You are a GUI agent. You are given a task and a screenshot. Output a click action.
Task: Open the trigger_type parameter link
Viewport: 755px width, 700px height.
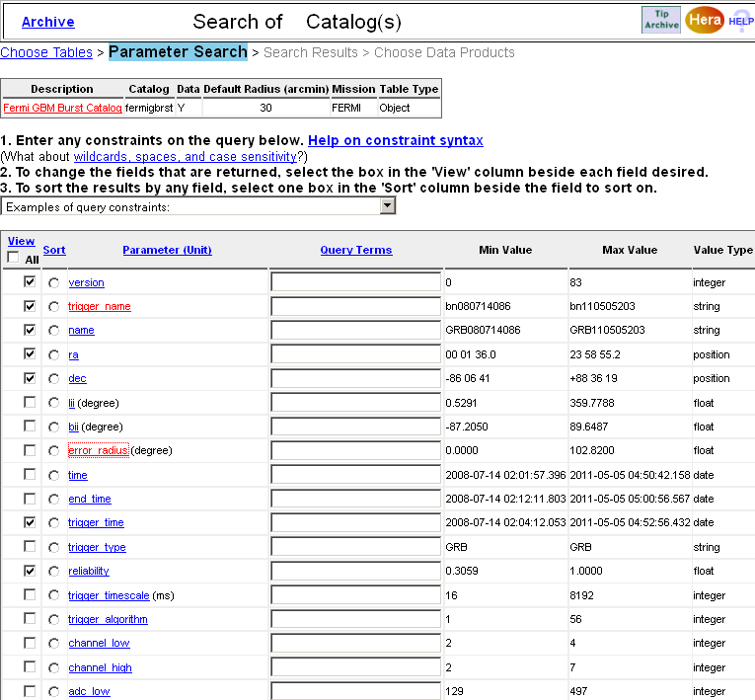[97, 547]
